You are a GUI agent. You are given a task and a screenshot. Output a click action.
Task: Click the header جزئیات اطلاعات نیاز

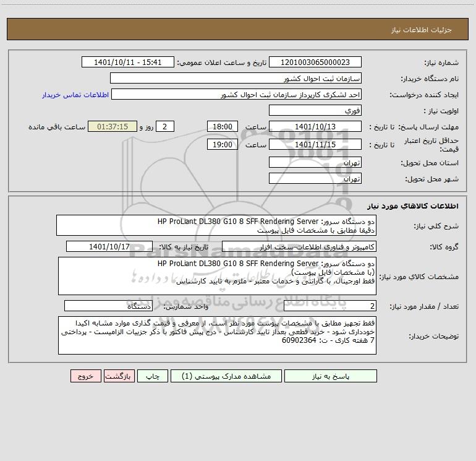422,30
